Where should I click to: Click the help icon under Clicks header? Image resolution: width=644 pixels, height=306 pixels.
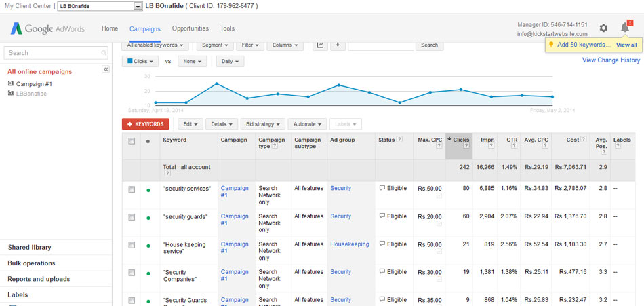click(x=466, y=146)
